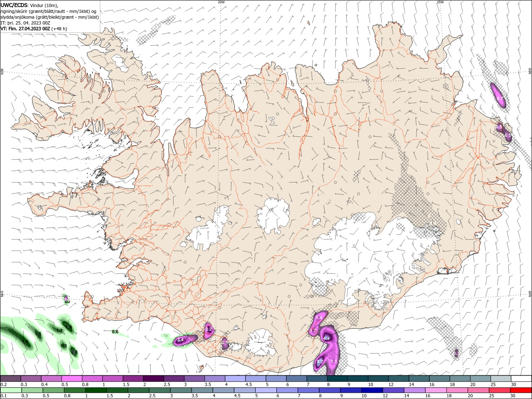Image resolution: width=532 pixels, height=399 pixels.
Task: Click the 'IT: þri. 25. 04.2023 00Z' line
Action: click(25, 23)
